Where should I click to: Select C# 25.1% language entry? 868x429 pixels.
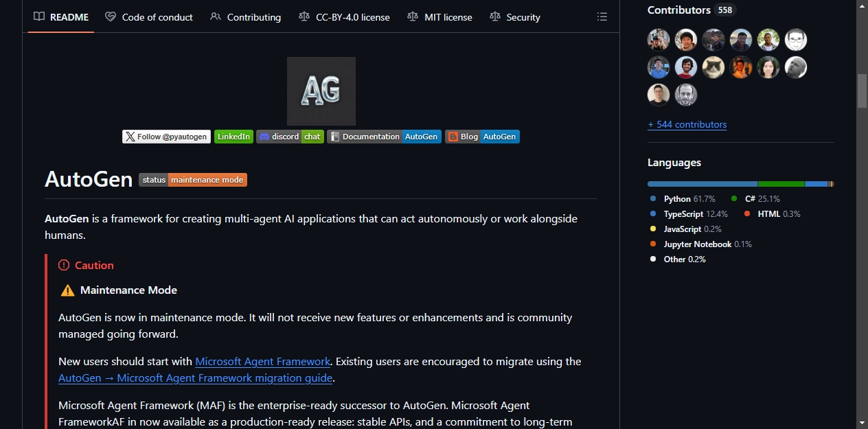(x=755, y=199)
